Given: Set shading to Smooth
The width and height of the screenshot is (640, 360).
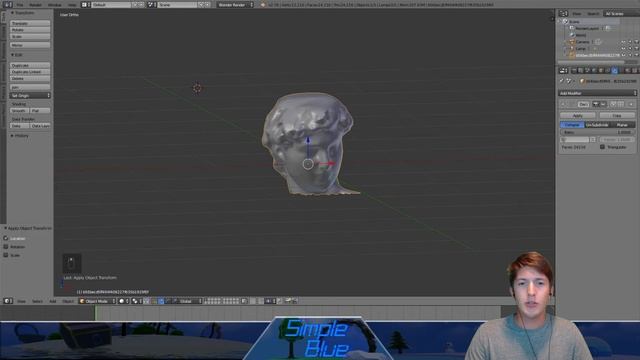Looking at the screenshot, I should pyautogui.click(x=19, y=111).
